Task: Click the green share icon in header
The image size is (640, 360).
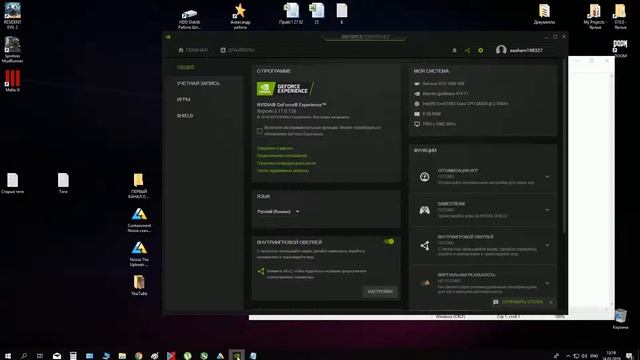Action: point(467,50)
